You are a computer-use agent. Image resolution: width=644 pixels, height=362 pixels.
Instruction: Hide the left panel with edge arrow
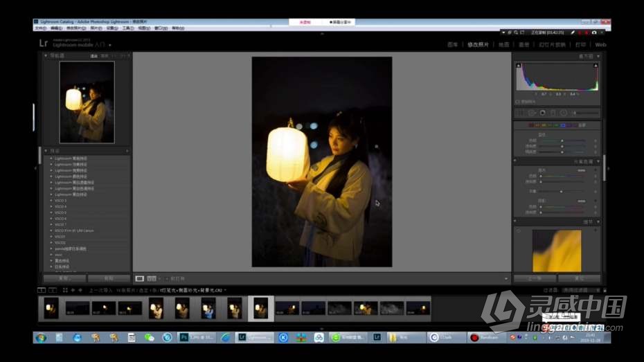pos(35,168)
